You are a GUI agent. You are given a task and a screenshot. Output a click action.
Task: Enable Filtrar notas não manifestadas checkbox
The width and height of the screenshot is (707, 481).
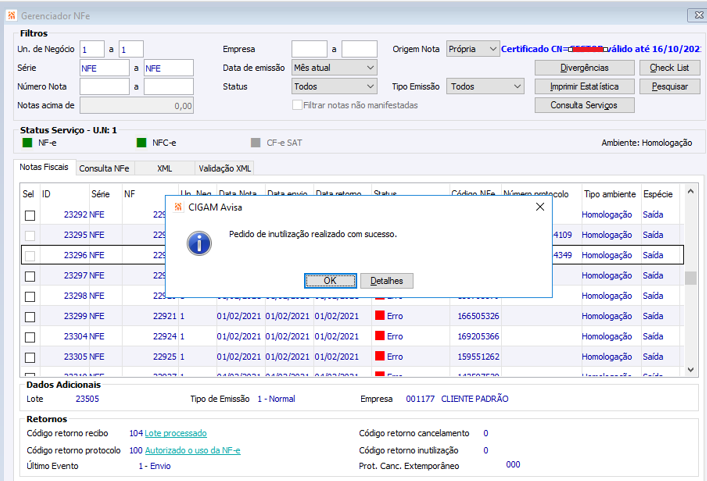296,105
